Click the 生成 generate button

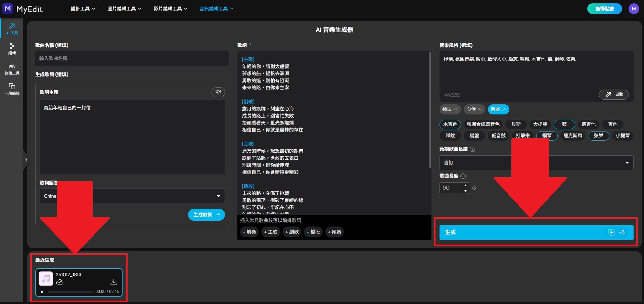[536, 232]
